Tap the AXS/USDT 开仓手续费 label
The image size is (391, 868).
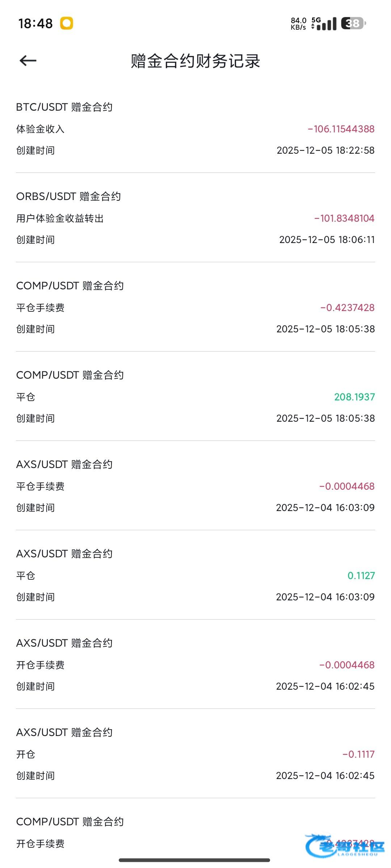(41, 665)
